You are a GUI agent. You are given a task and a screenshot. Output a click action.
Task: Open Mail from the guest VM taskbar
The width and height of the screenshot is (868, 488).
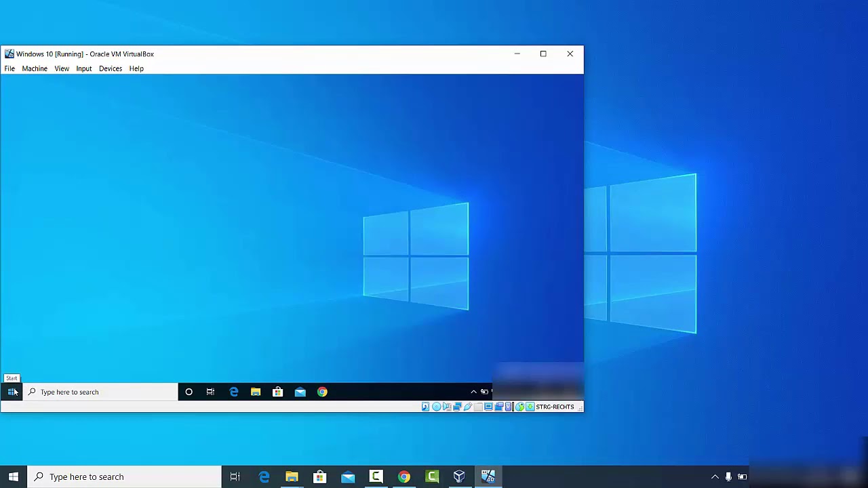[300, 392]
